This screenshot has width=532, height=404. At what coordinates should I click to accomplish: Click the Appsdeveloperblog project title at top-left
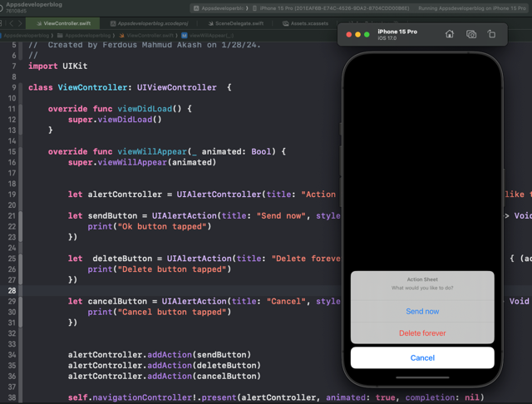[34, 4]
